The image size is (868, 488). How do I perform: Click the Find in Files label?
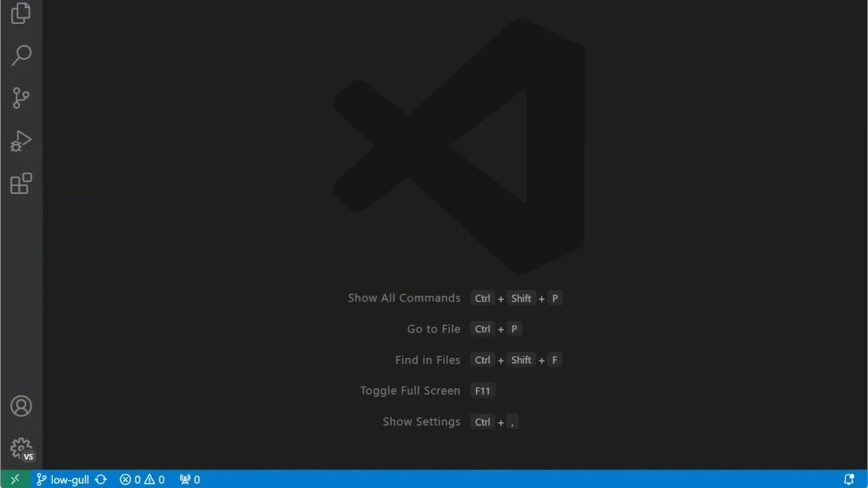pyautogui.click(x=427, y=360)
